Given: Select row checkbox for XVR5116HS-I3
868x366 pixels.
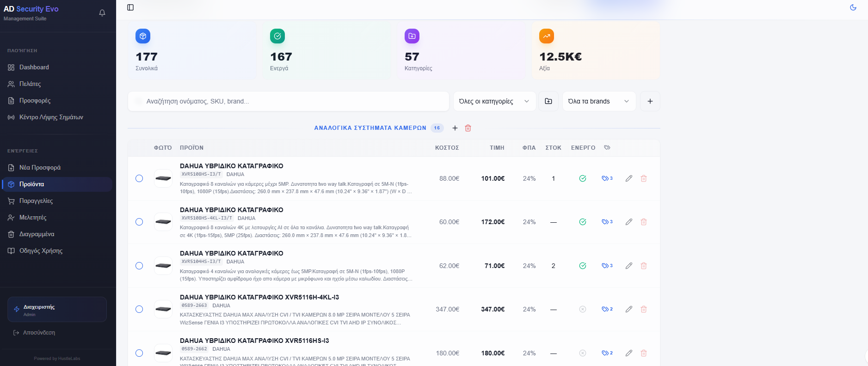Looking at the screenshot, I should coord(139,353).
